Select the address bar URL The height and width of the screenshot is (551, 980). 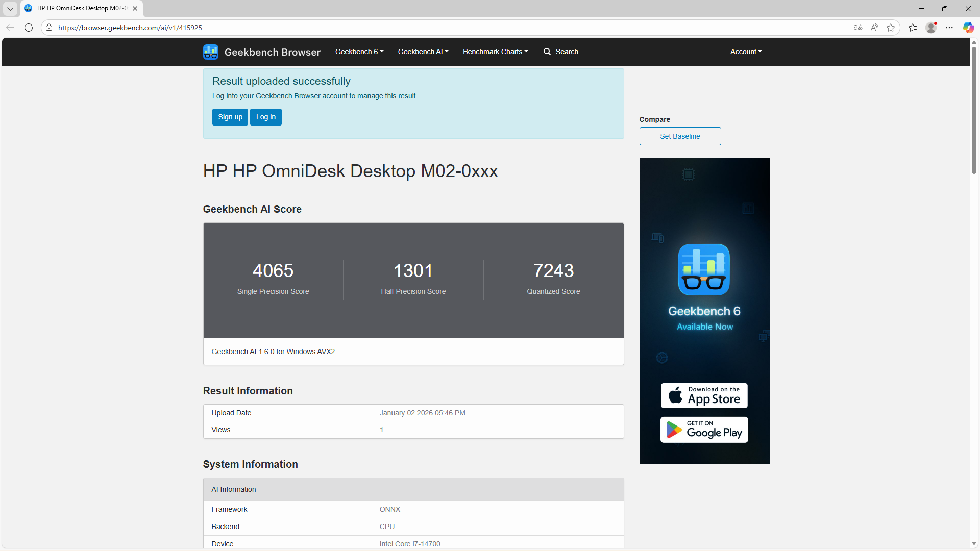pyautogui.click(x=130, y=28)
